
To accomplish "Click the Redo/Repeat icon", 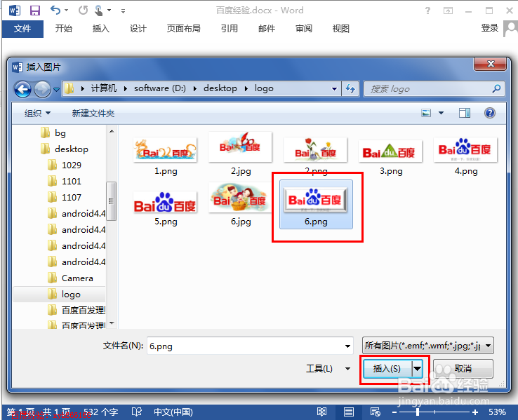I will pos(83,11).
